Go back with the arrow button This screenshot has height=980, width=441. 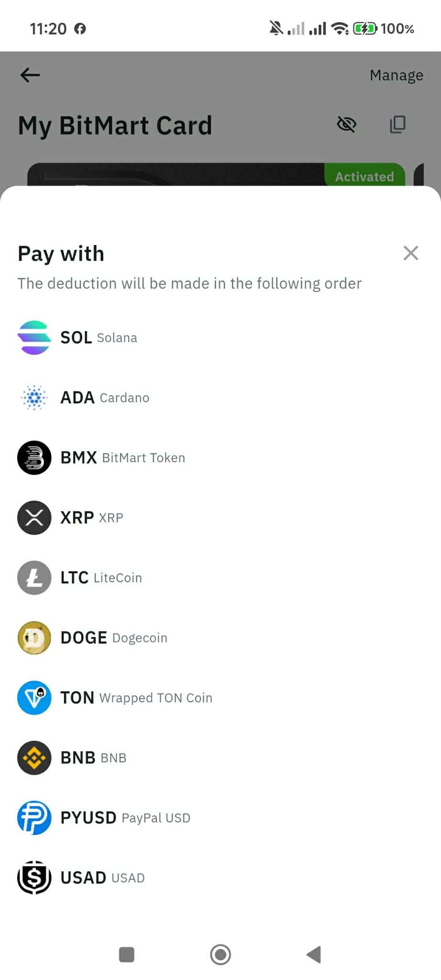[x=30, y=75]
